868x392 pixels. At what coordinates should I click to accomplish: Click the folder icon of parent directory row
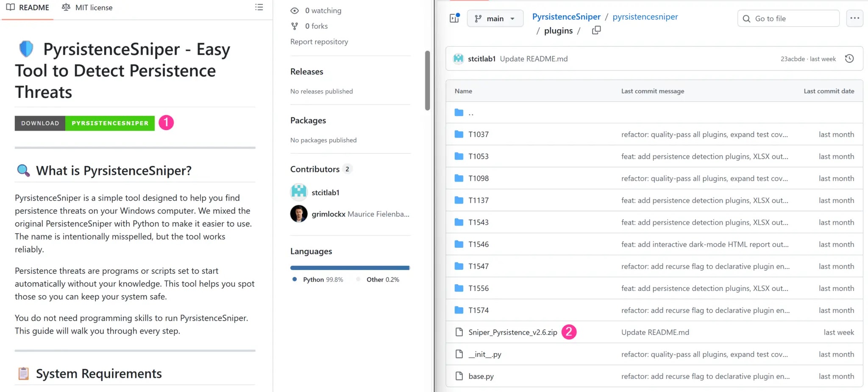click(x=459, y=112)
